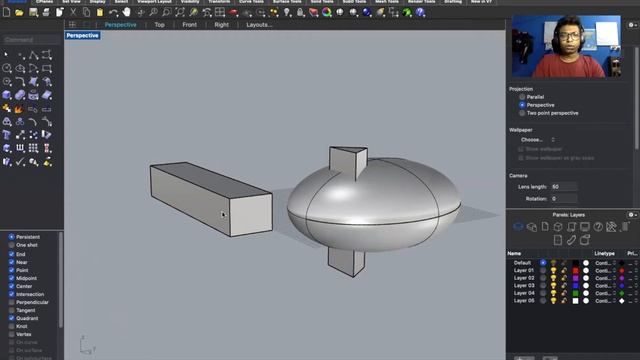The height and width of the screenshot is (360, 640).
Task: Select the Rectangle tool
Action: point(47,68)
